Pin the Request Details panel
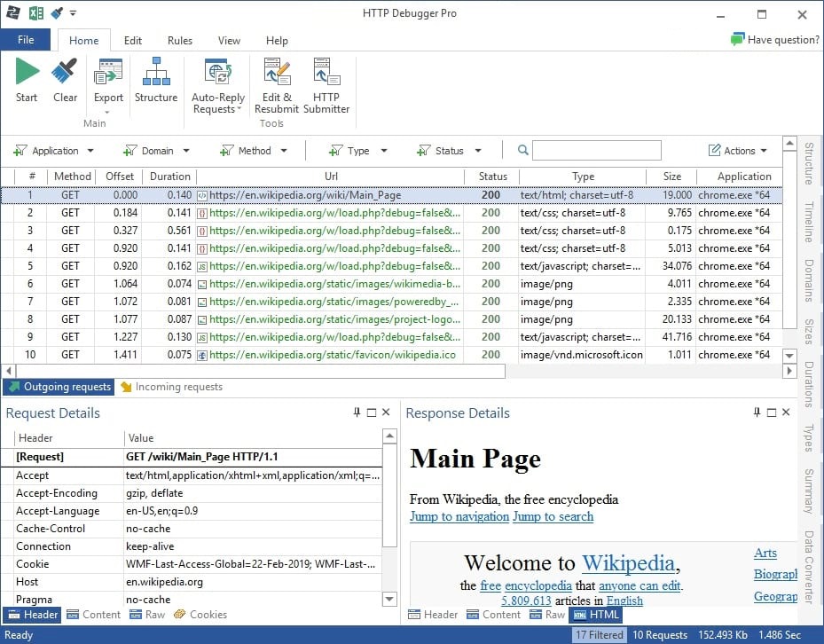 tap(357, 412)
